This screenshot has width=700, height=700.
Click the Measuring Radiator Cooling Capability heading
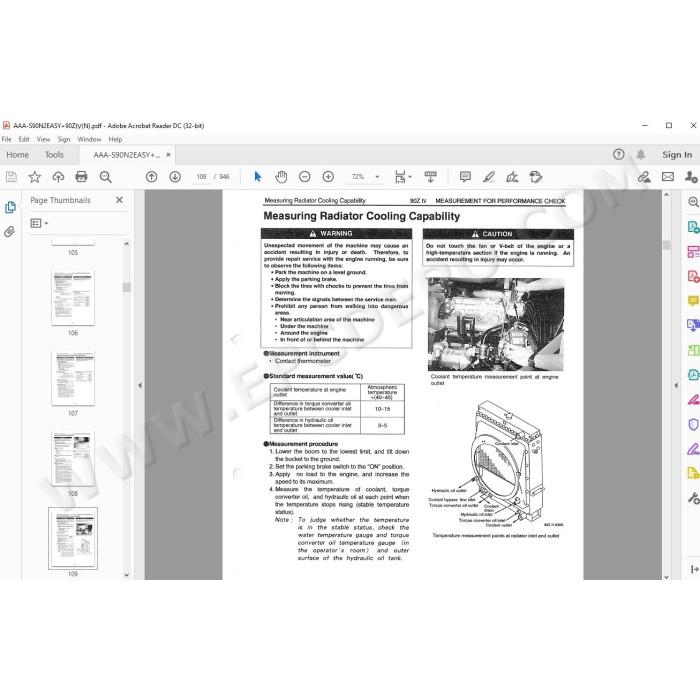(362, 216)
